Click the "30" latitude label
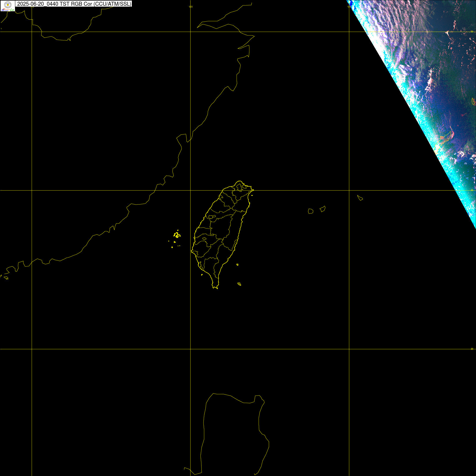Viewport: 476px width, 476px height. click(472, 31)
